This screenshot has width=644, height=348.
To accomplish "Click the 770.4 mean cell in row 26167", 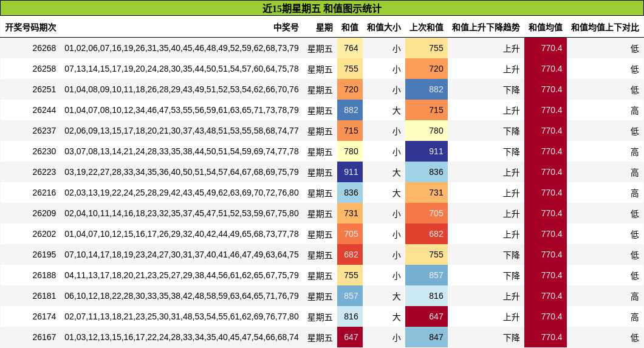I will click(x=546, y=337).
